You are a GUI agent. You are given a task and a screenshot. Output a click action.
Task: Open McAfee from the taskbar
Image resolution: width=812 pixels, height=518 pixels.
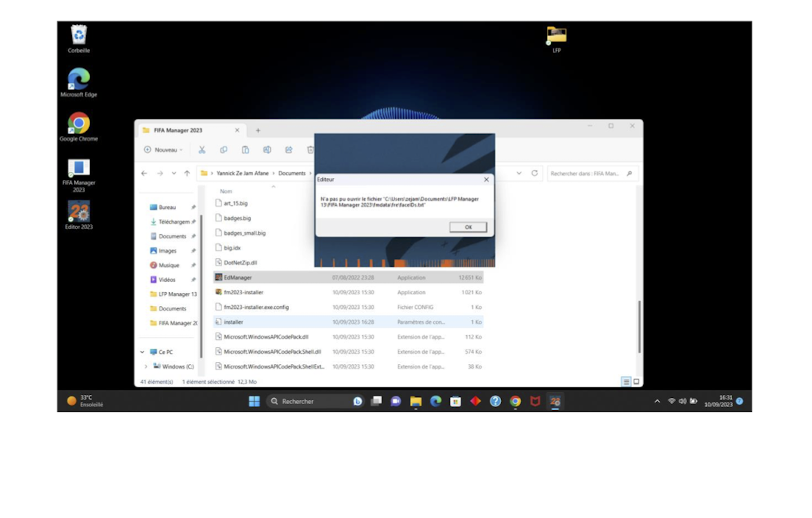tap(535, 401)
